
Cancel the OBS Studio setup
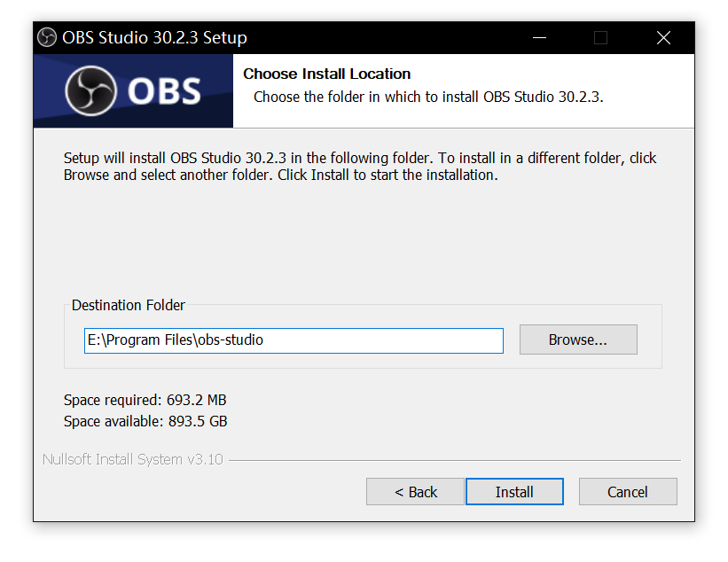point(628,491)
